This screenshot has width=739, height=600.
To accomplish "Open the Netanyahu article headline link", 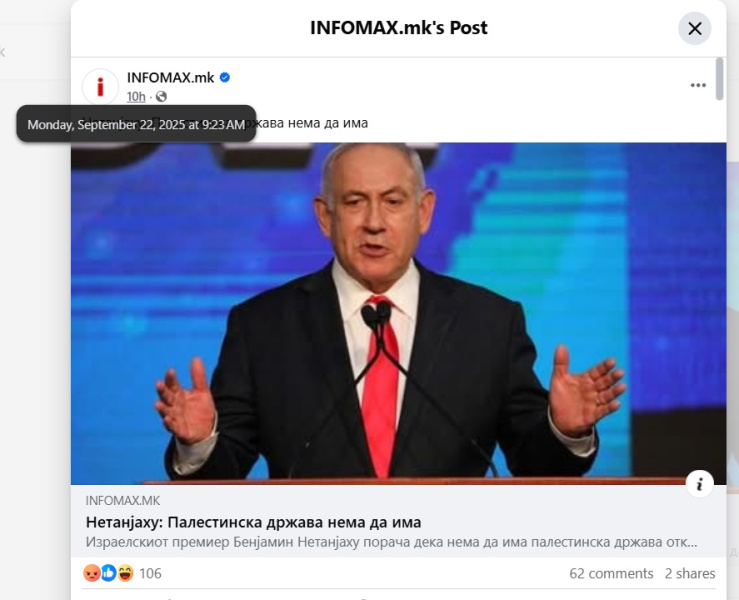I will click(x=254, y=522).
